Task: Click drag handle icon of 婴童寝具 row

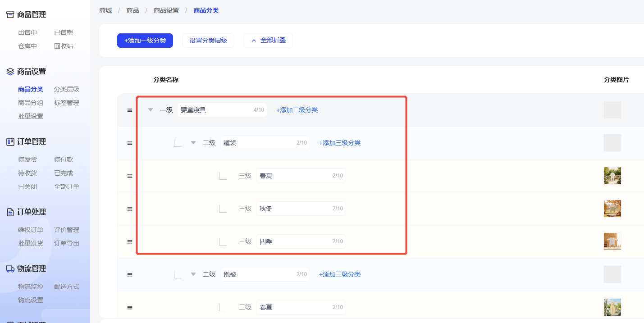Action: [x=130, y=110]
